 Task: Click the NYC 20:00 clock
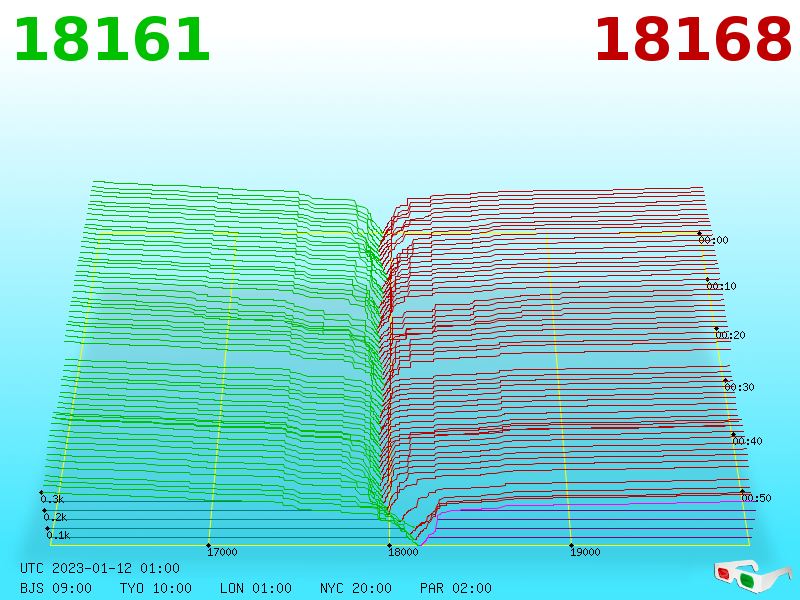(x=356, y=588)
